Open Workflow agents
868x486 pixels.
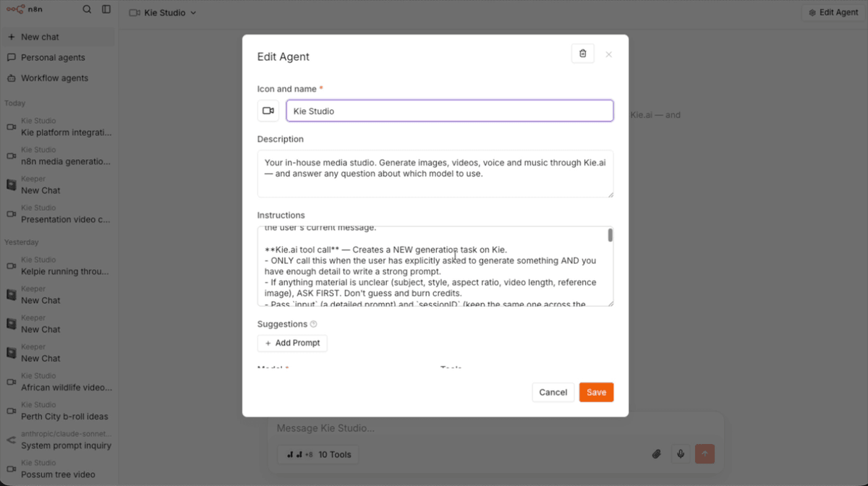(58, 78)
